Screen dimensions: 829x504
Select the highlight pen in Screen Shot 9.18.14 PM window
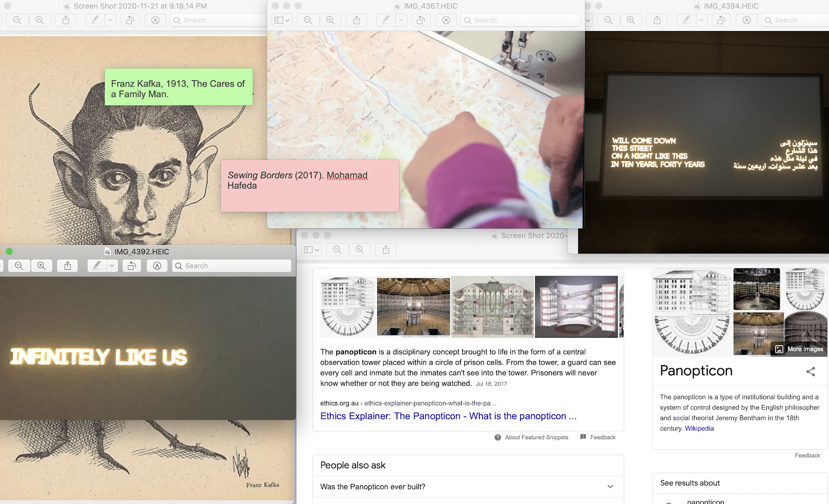(95, 20)
